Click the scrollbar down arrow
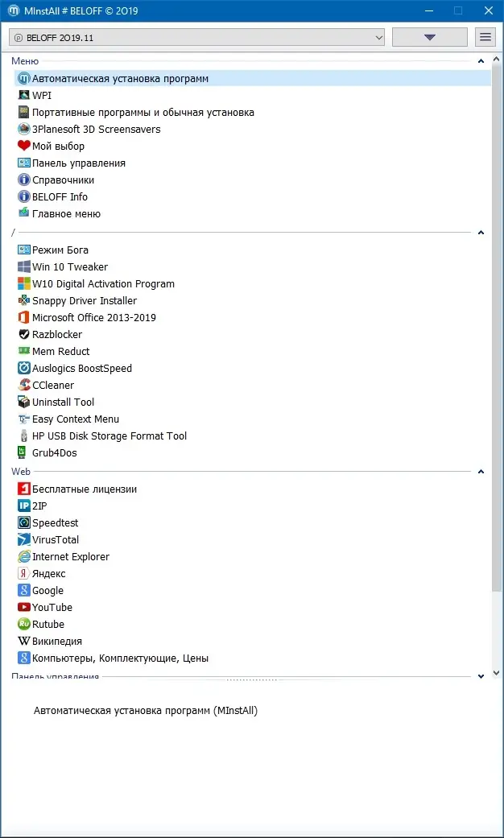 [x=497, y=673]
